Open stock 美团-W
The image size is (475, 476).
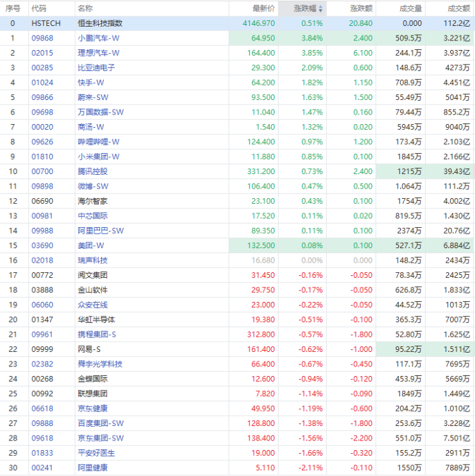pyautogui.click(x=91, y=246)
